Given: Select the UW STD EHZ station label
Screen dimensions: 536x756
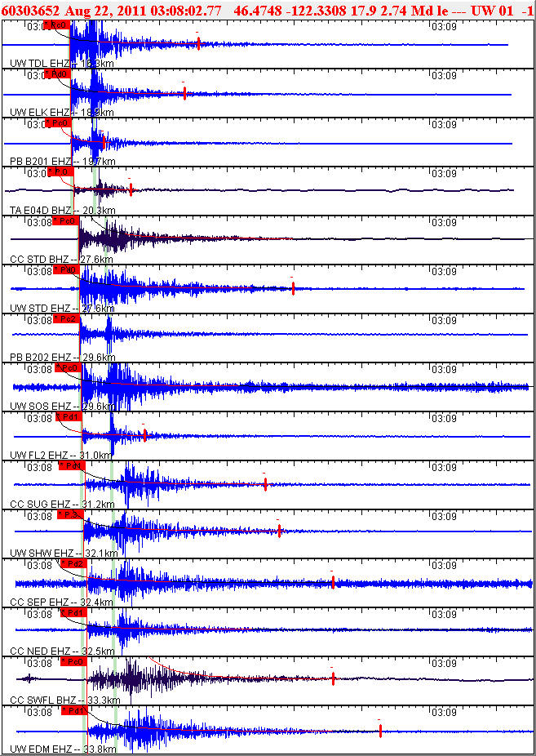Looking at the screenshot, I should click(62, 308).
